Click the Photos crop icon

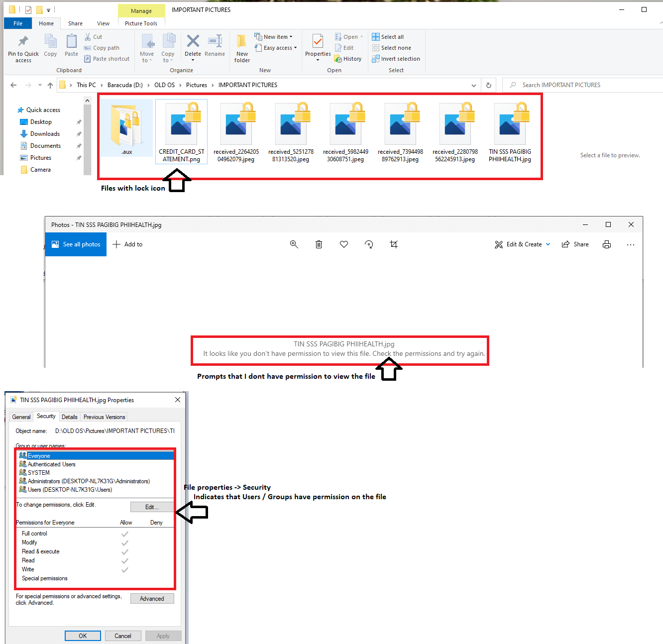pos(394,244)
